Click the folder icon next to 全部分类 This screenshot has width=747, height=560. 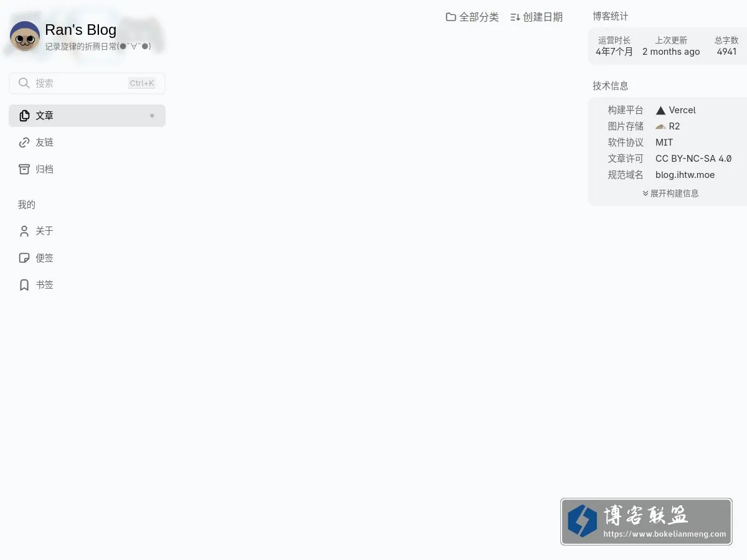click(x=451, y=17)
